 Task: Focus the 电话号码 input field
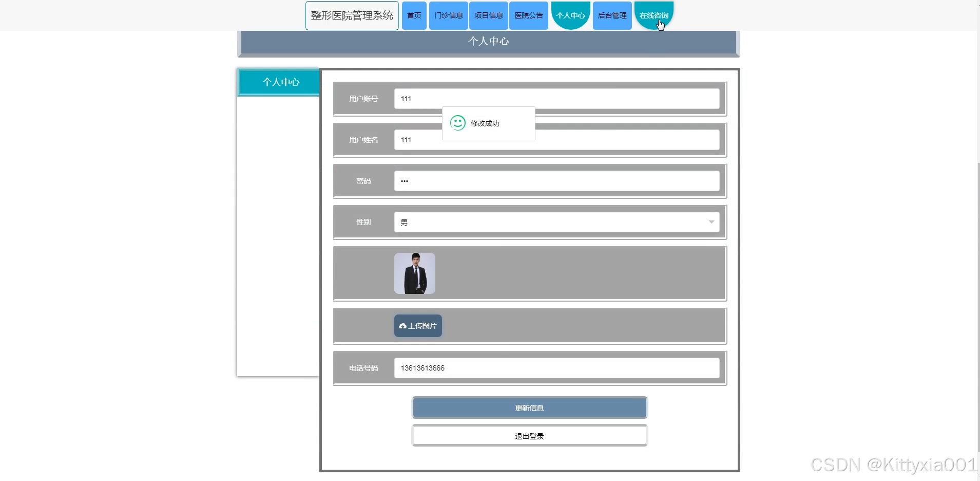point(556,368)
